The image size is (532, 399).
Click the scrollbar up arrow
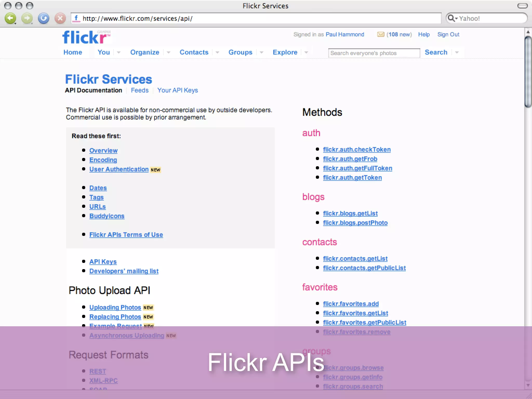coord(528,32)
